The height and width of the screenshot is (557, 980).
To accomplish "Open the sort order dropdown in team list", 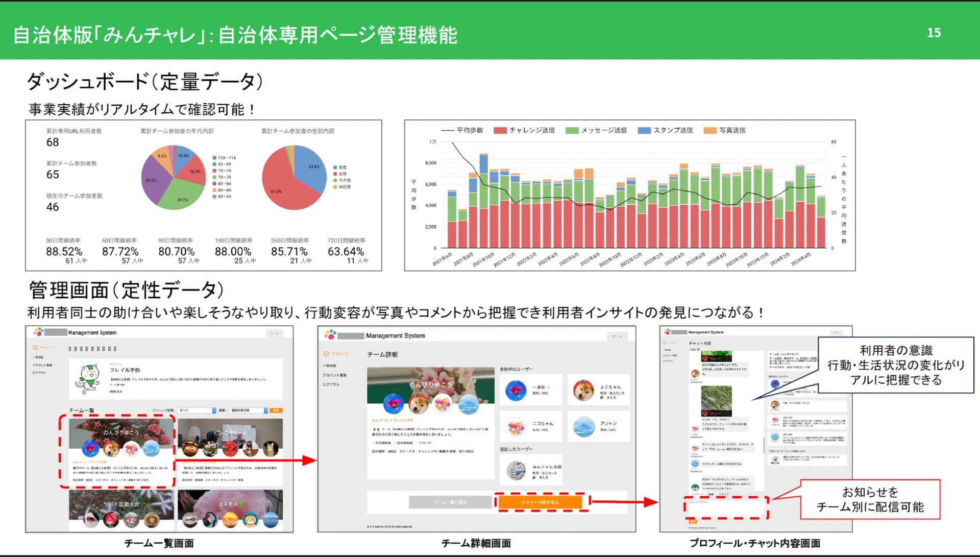I will [x=249, y=410].
